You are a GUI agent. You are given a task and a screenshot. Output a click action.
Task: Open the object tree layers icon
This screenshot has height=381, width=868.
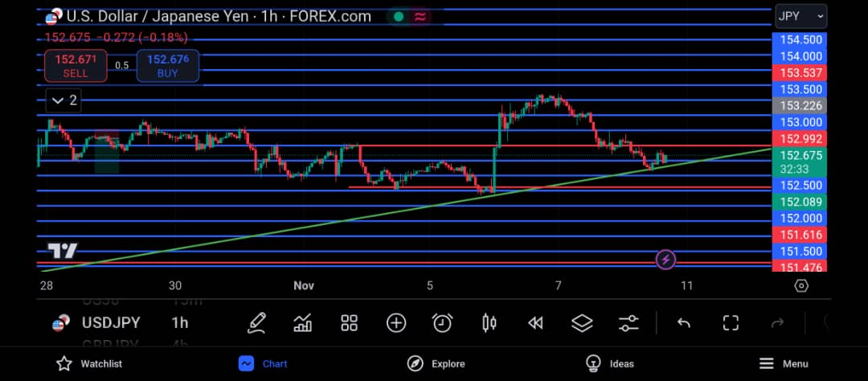(582, 323)
